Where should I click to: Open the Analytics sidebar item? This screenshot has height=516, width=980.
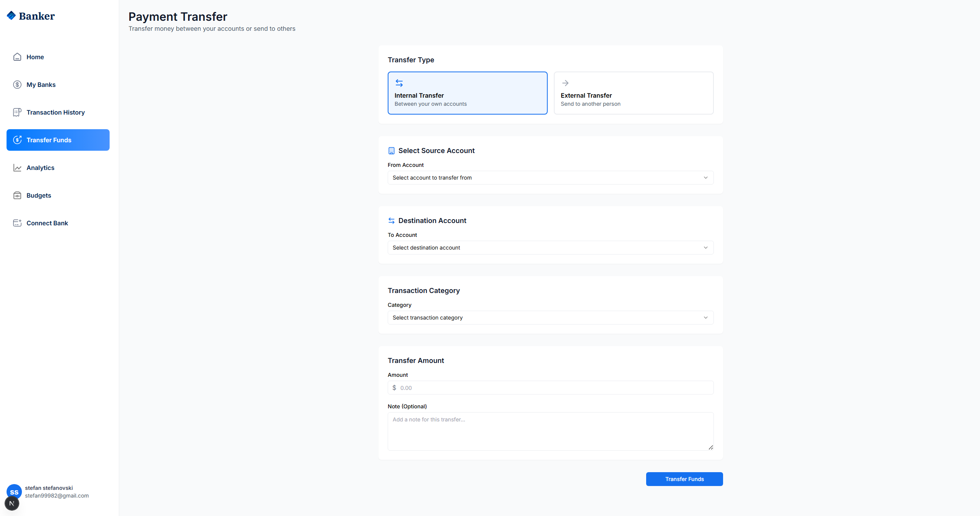[40, 168]
